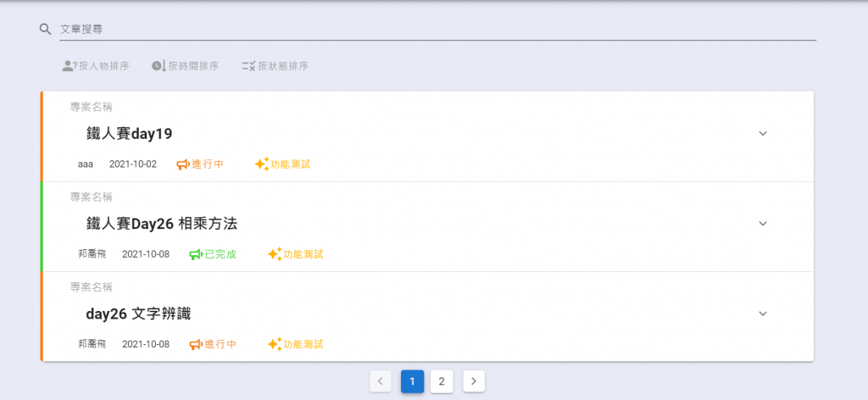Sort by time with 按時間排序
The height and width of the screenshot is (400, 868).
(x=185, y=65)
